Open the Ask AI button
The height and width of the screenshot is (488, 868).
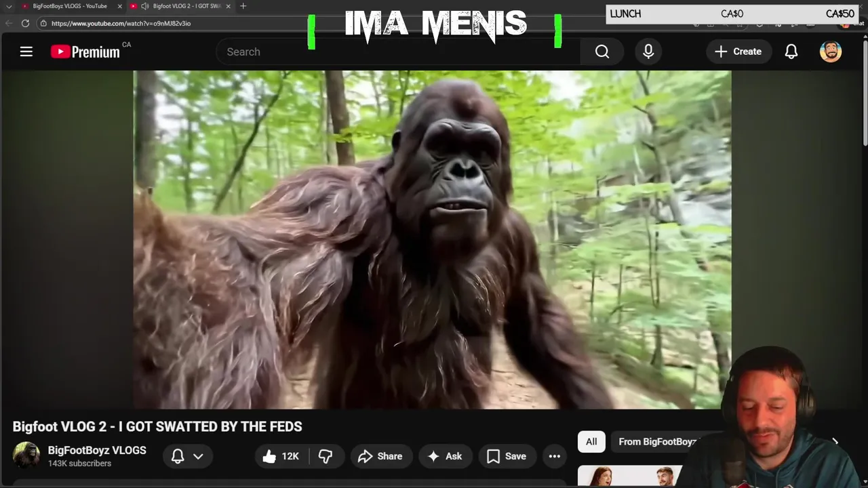[x=445, y=456]
